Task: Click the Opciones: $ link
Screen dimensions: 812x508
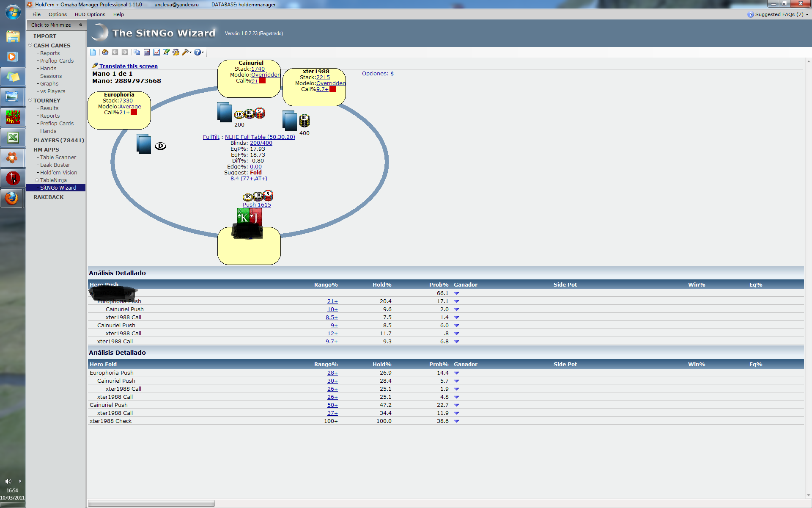Action: tap(378, 73)
